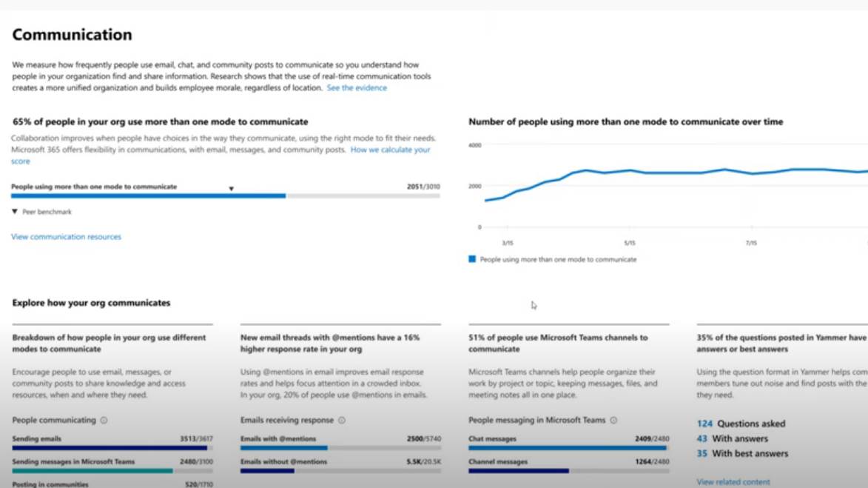
Task: Click the "Explore how your org communicates" heading
Action: click(91, 303)
